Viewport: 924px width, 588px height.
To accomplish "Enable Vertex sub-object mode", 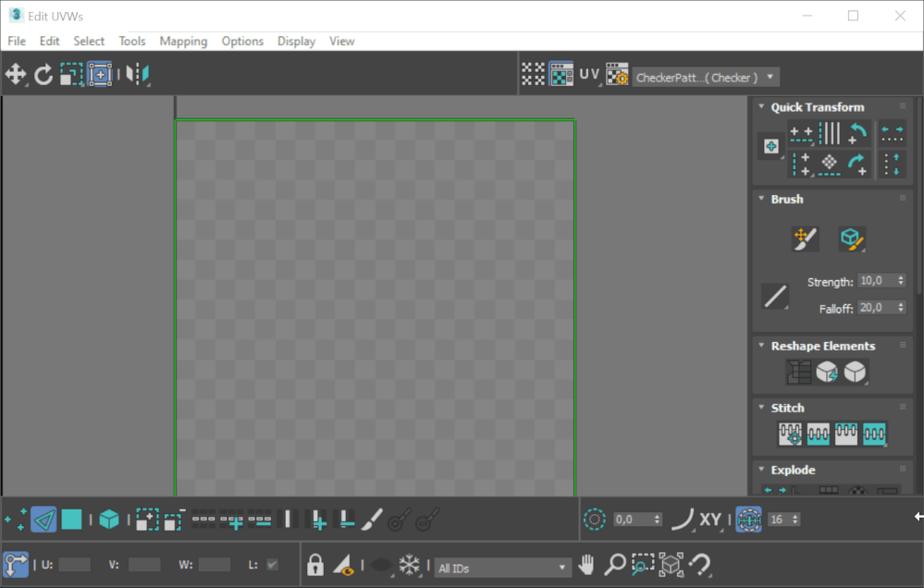I will (16, 519).
